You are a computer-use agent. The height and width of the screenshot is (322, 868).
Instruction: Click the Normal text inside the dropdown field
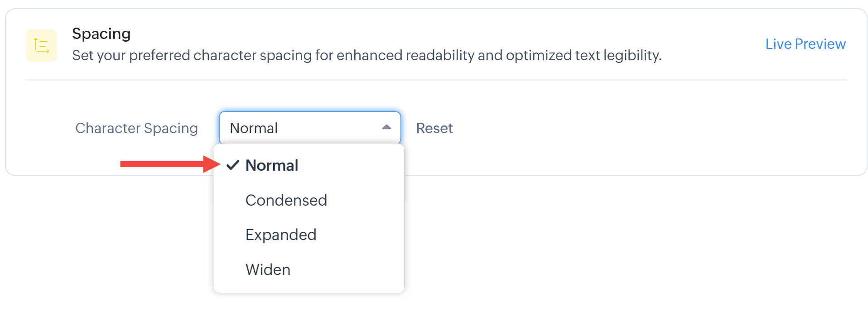254,128
